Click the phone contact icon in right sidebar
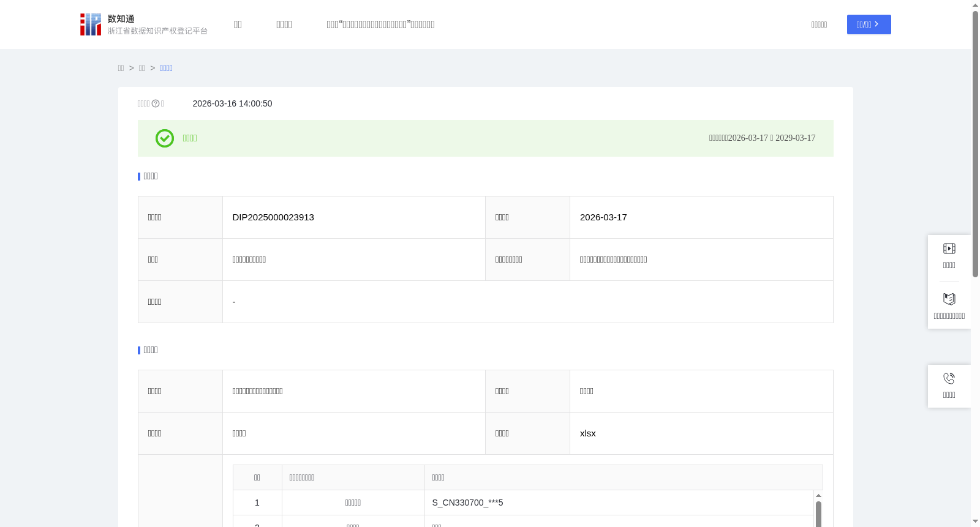980x527 pixels. point(949,378)
